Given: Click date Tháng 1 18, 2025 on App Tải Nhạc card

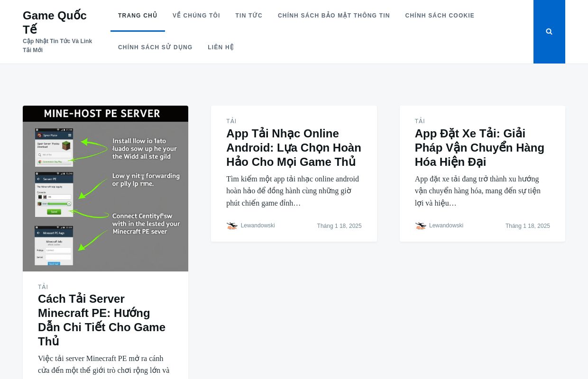Looking at the screenshot, I should (339, 226).
